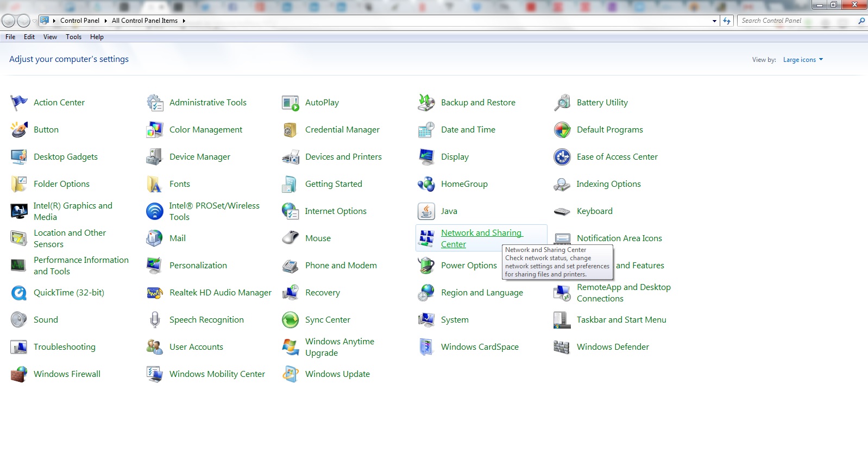Open the Sync Center green icon
This screenshot has height=466, width=868.
click(x=291, y=320)
